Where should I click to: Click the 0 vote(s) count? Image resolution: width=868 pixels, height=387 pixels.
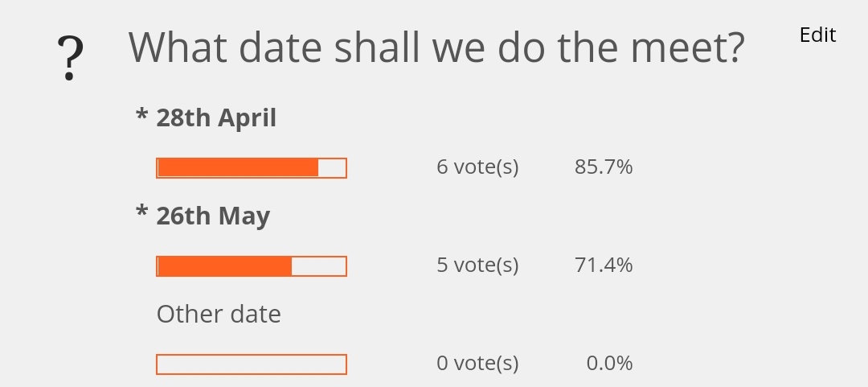(x=477, y=363)
